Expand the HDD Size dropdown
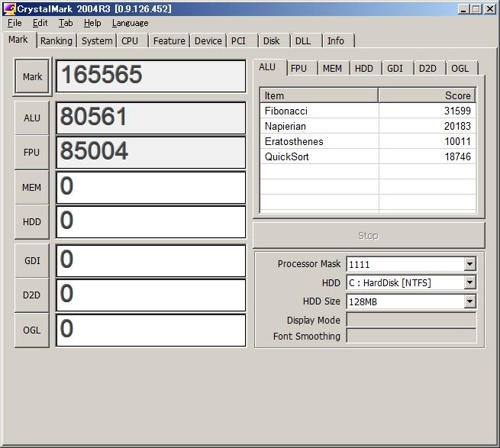The image size is (500, 448). 469,302
